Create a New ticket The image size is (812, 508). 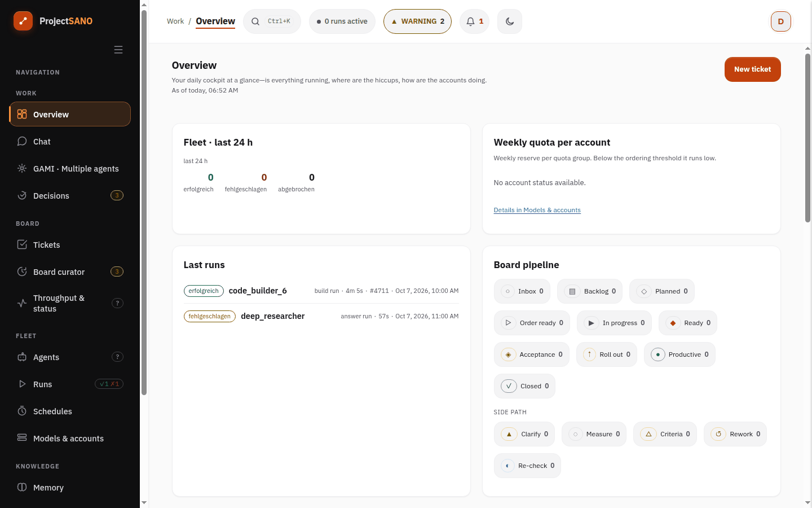(752, 69)
